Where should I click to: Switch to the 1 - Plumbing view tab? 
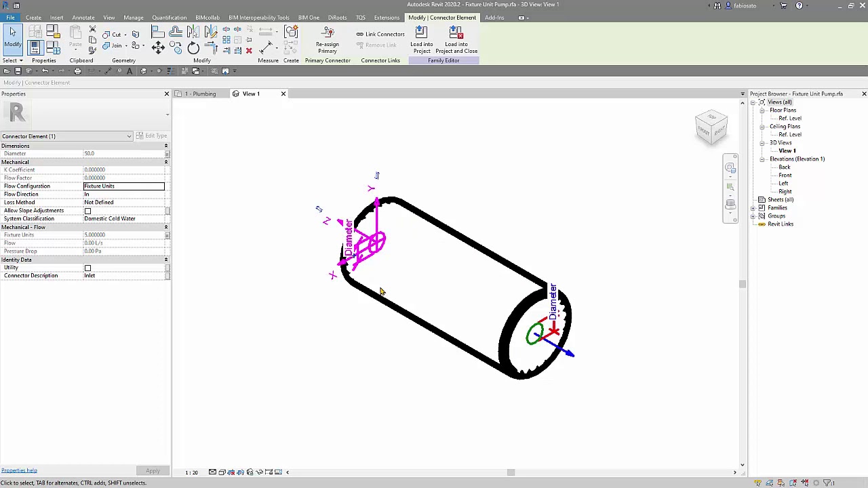[x=200, y=94]
